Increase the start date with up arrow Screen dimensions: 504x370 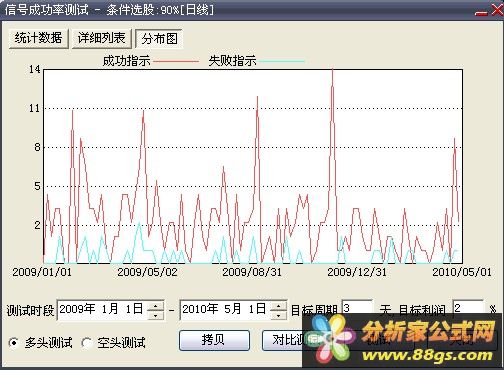click(155, 305)
